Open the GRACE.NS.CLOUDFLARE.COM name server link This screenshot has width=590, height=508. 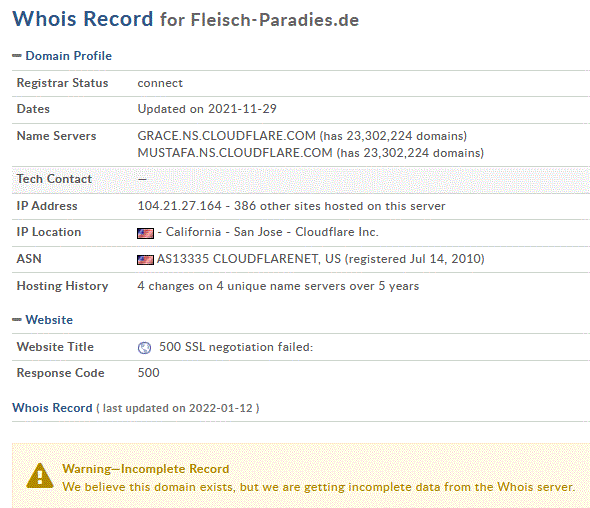(x=227, y=135)
